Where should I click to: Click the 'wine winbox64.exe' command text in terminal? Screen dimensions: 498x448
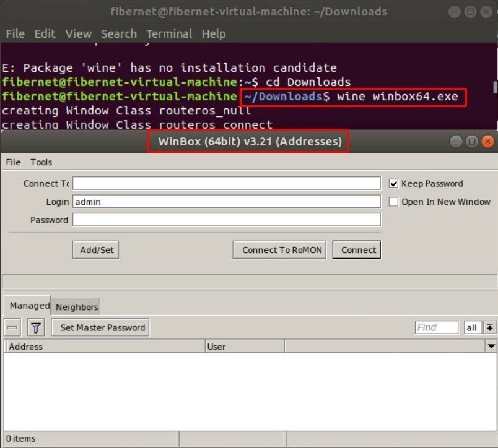click(x=398, y=97)
